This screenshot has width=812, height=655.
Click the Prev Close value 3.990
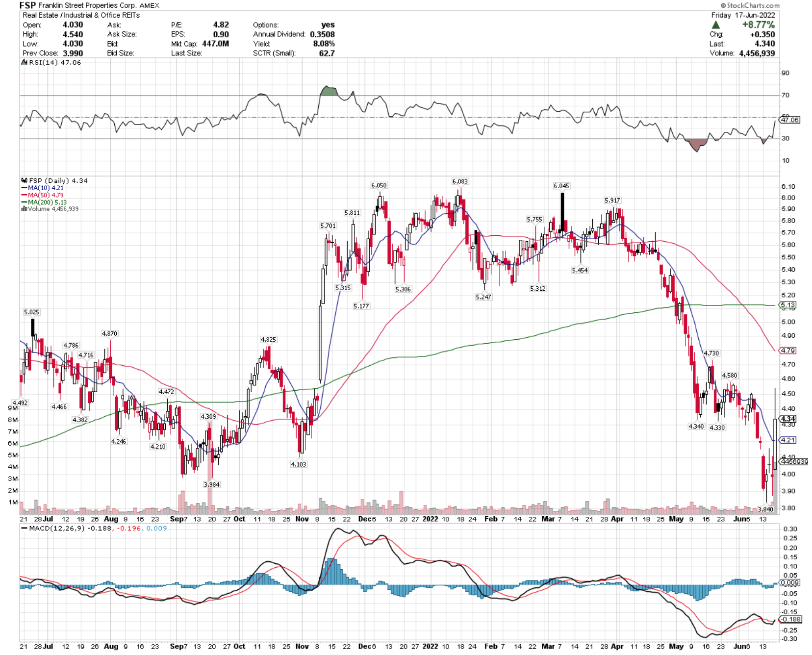(73, 53)
